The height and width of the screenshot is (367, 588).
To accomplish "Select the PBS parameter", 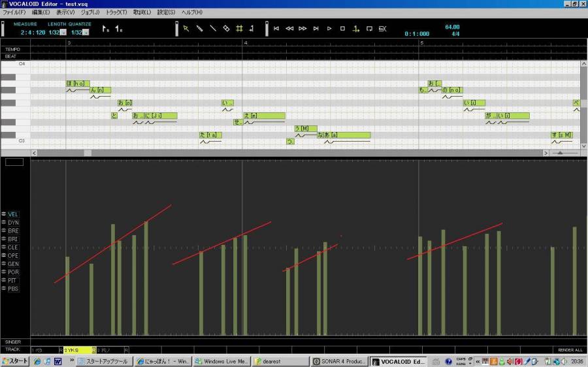I will click(x=13, y=289).
